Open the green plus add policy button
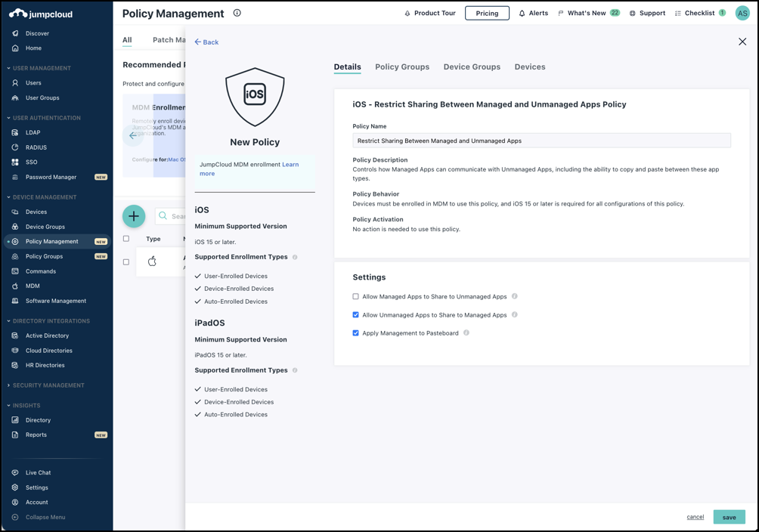759x532 pixels. pyautogui.click(x=134, y=216)
